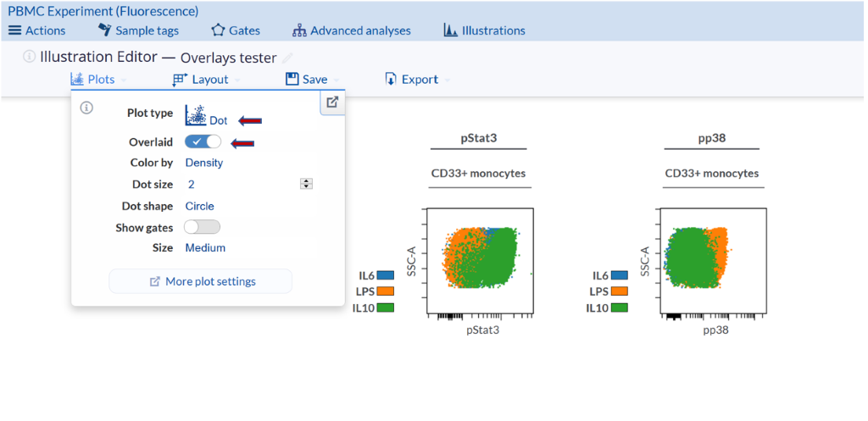Click the hamburger icon beside Actions
Image resolution: width=868 pixels, height=421 pixels.
[14, 30]
